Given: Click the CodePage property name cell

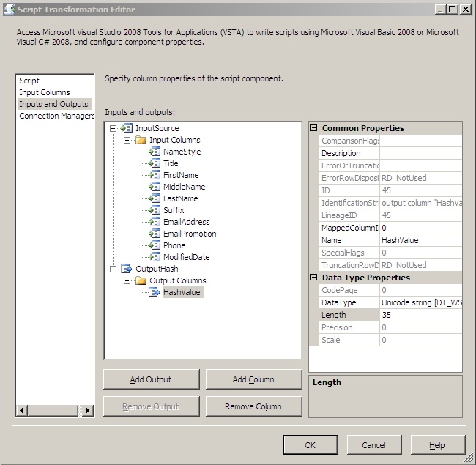Looking at the screenshot, I should pos(349,290).
